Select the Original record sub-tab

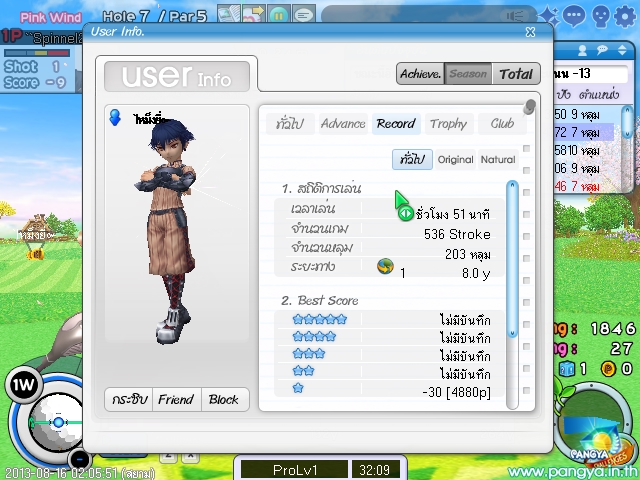coord(456,159)
